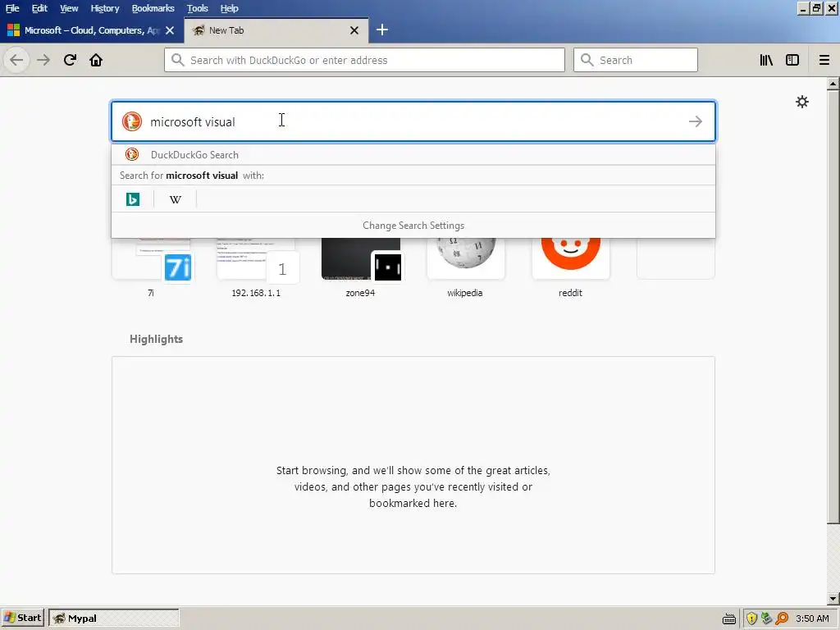Click the page scrollbar down arrow
This screenshot has width=840, height=630.
[833, 598]
